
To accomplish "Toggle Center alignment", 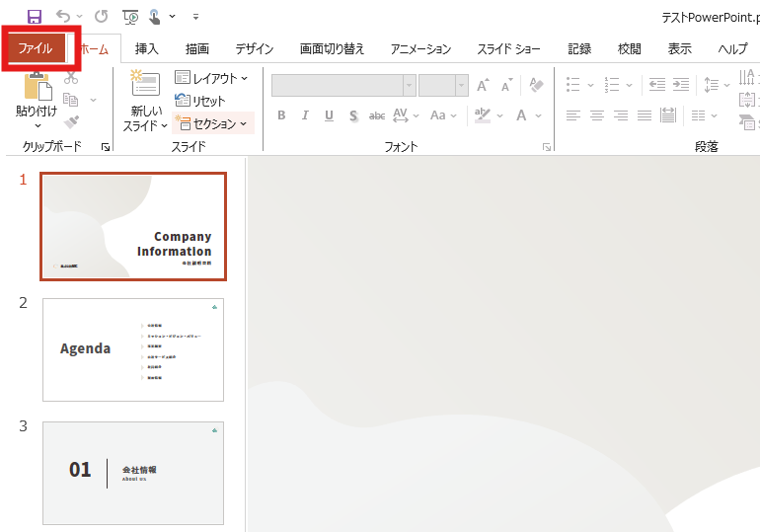I will point(597,115).
